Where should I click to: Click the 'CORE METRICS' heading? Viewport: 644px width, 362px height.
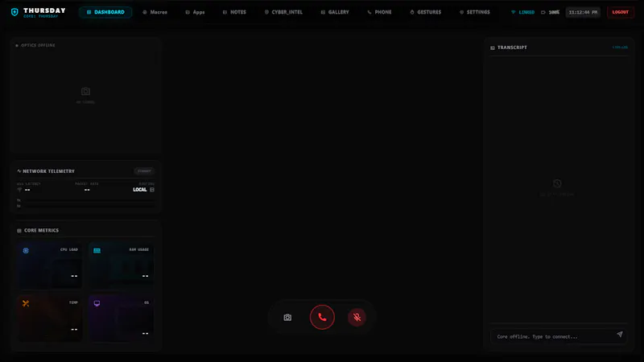(41, 230)
